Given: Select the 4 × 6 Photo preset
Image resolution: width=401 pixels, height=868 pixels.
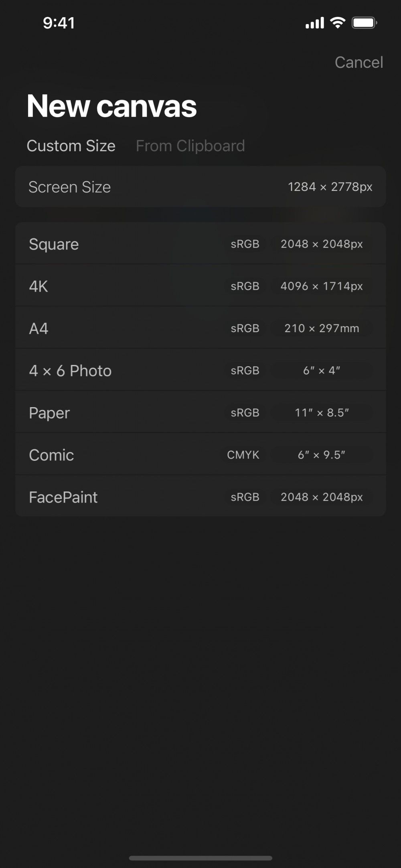Looking at the screenshot, I should pyautogui.click(x=120, y=371).
